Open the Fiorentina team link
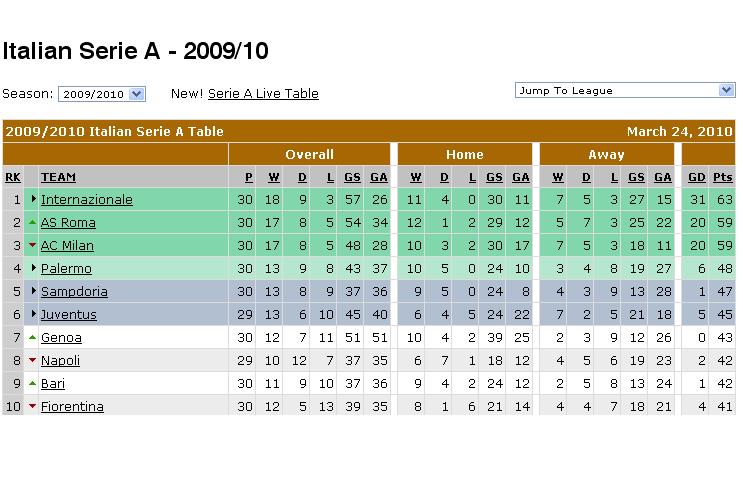 click(x=72, y=407)
